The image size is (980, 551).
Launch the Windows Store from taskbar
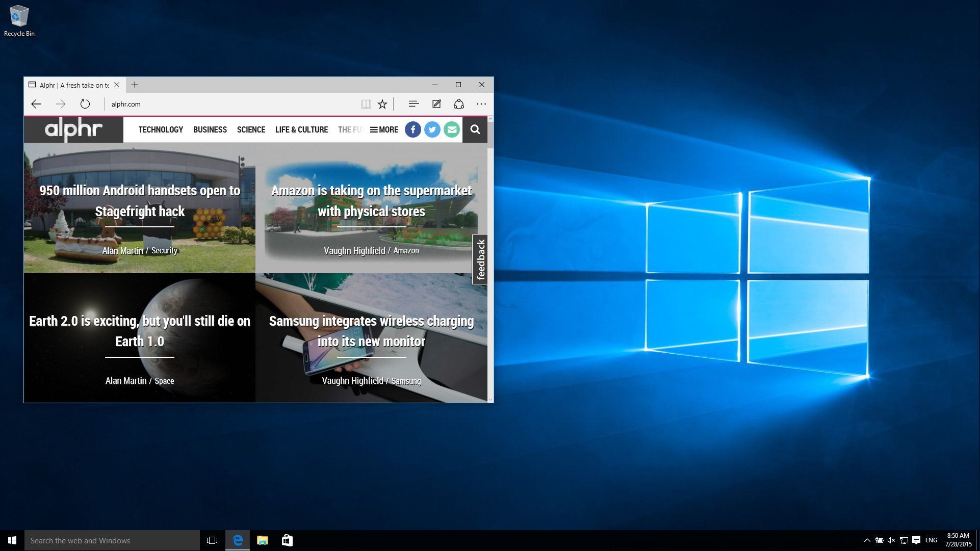click(288, 540)
